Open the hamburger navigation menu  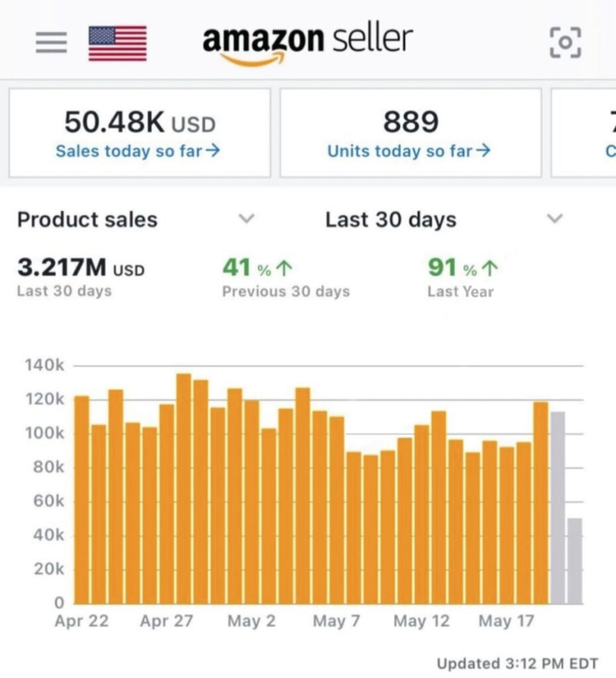pos(51,42)
